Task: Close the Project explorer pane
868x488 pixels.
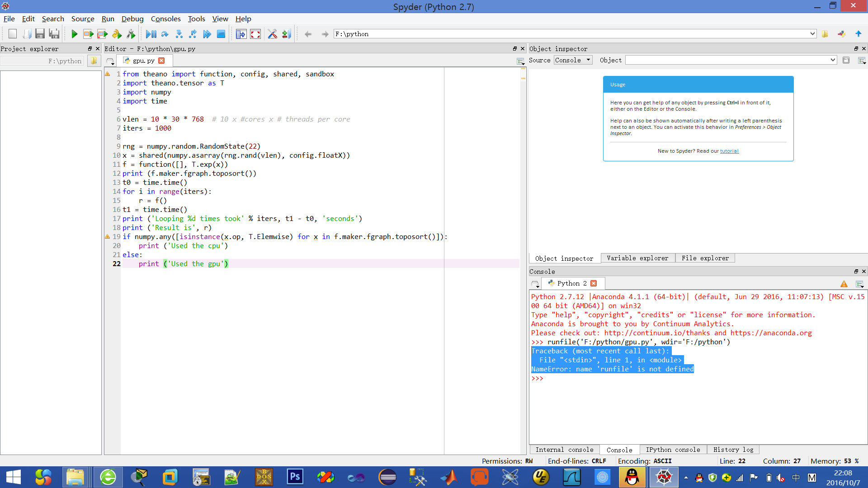Action: [x=98, y=49]
